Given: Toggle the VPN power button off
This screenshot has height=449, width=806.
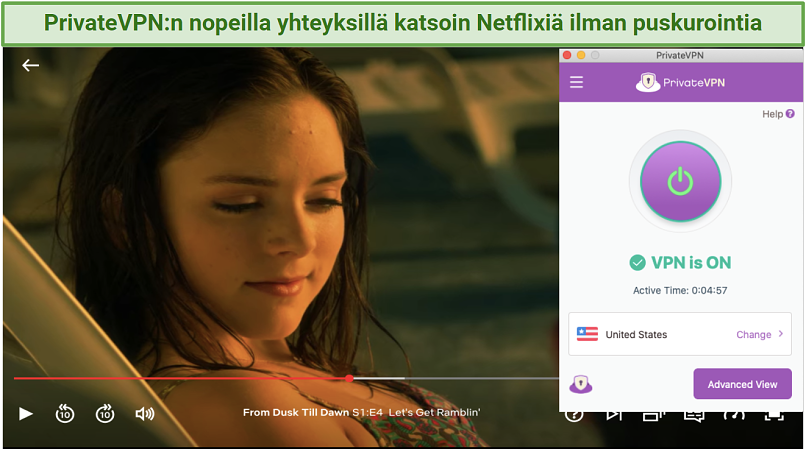Looking at the screenshot, I should point(680,181).
